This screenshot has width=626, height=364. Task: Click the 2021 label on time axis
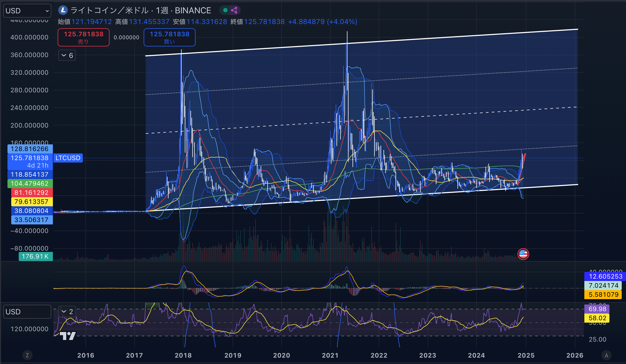[330, 355]
